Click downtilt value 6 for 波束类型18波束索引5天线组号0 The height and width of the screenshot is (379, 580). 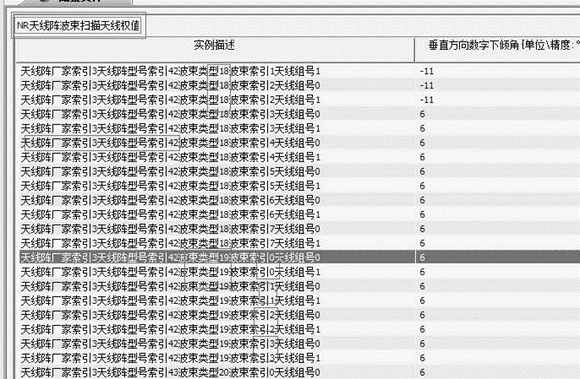click(x=422, y=172)
